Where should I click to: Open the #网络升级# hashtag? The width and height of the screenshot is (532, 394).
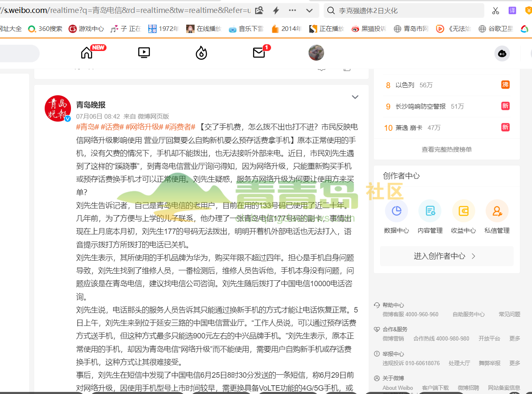click(144, 127)
